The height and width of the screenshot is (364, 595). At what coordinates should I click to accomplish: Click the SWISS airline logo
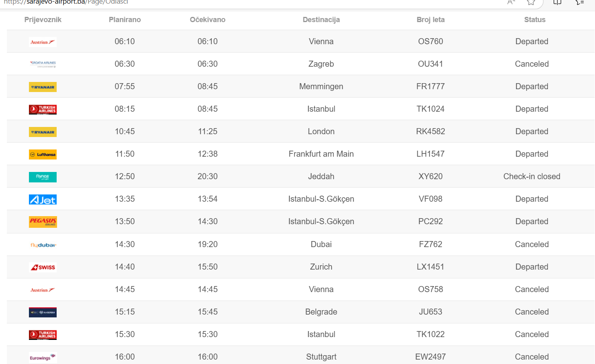click(x=43, y=267)
